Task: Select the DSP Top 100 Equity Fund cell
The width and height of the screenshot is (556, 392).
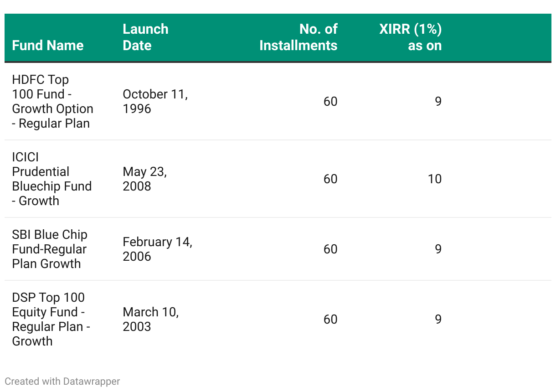Action: pyautogui.click(x=51, y=319)
